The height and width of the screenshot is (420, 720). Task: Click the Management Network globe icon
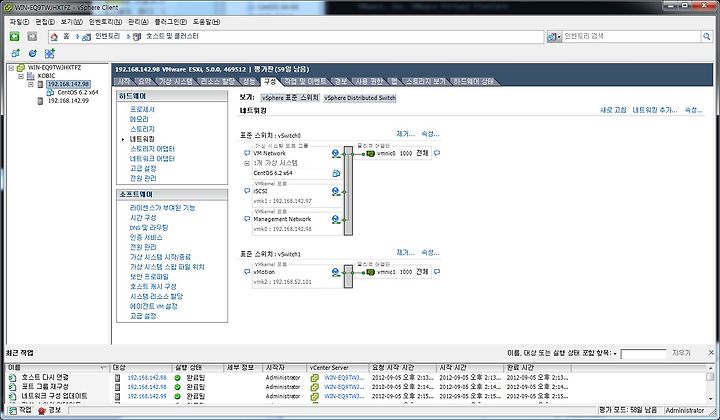[x=336, y=219]
